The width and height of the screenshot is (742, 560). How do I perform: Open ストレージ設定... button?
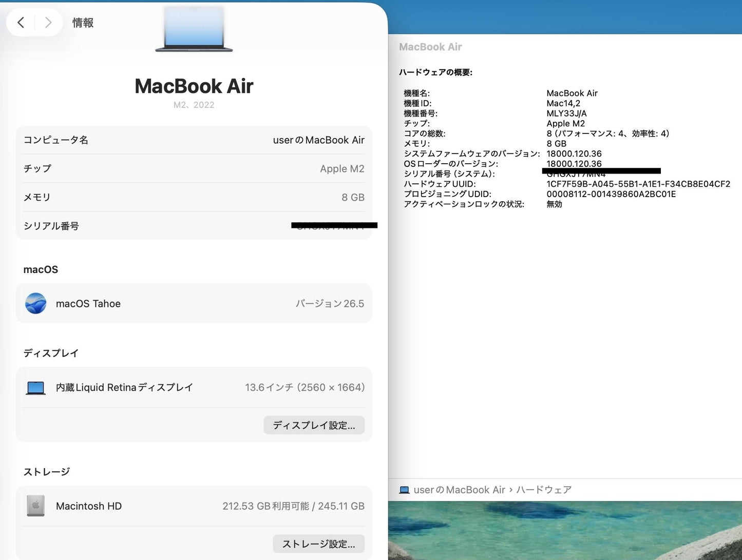point(318,544)
